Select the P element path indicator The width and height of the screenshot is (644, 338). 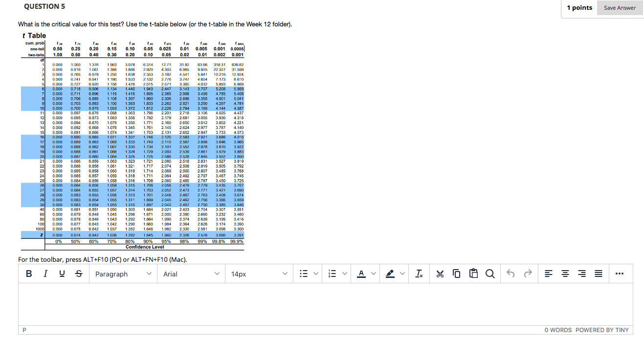(x=24, y=330)
